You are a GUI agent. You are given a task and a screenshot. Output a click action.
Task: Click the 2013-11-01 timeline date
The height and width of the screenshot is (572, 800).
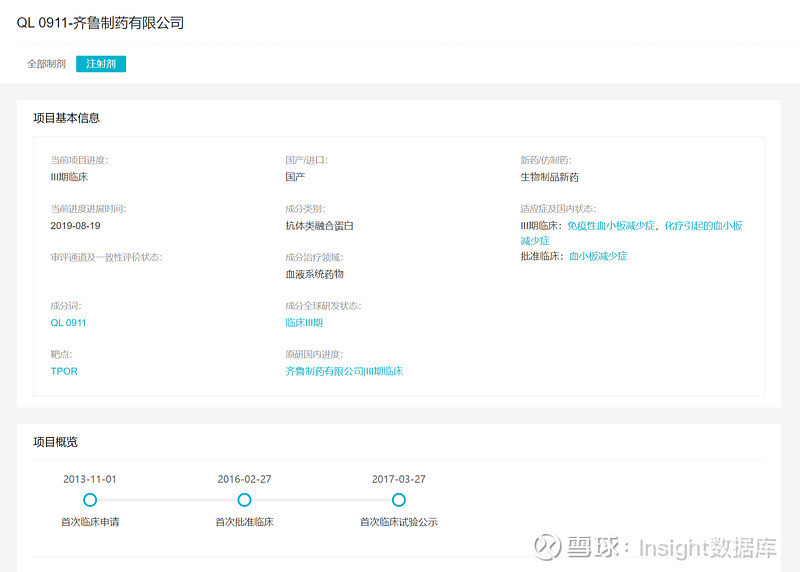90,479
